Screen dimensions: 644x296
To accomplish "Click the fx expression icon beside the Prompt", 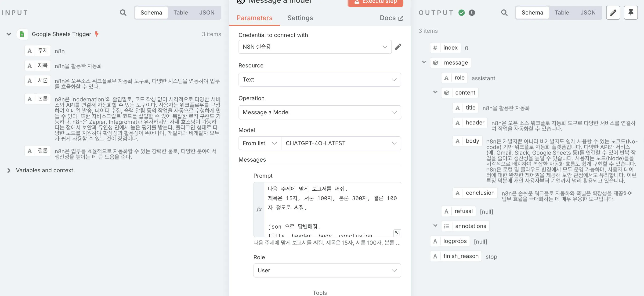I will click(259, 209).
